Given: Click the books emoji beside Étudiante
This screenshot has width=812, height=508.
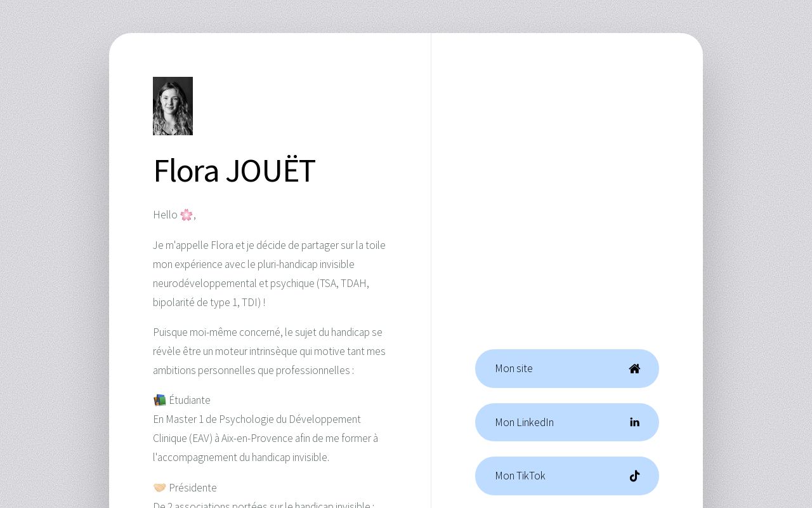Looking at the screenshot, I should click(x=159, y=399).
